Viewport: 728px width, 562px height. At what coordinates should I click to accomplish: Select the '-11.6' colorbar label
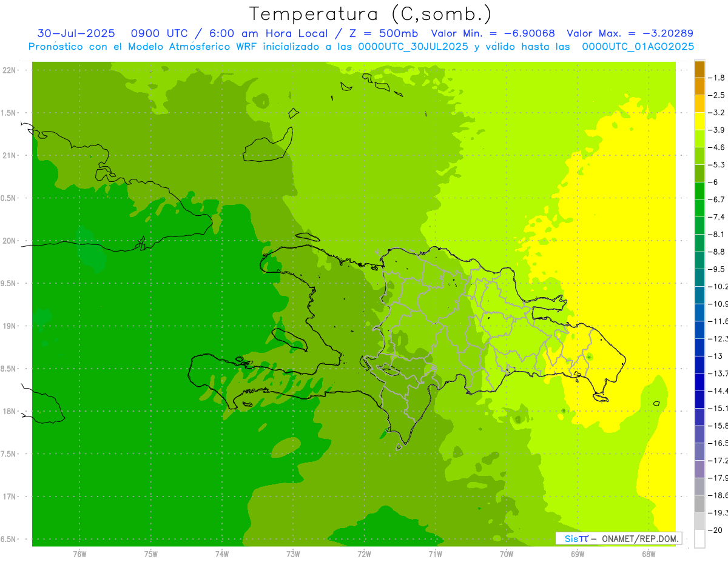[x=719, y=321]
